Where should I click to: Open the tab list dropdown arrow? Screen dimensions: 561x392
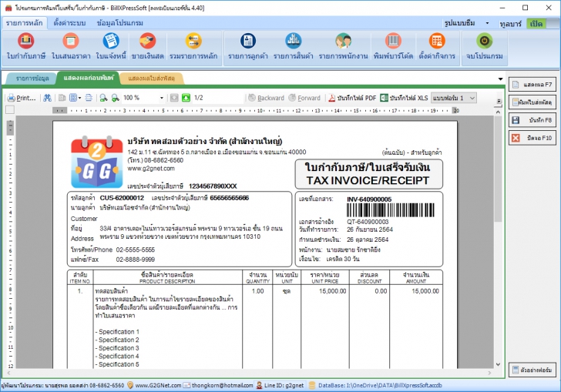(500, 79)
